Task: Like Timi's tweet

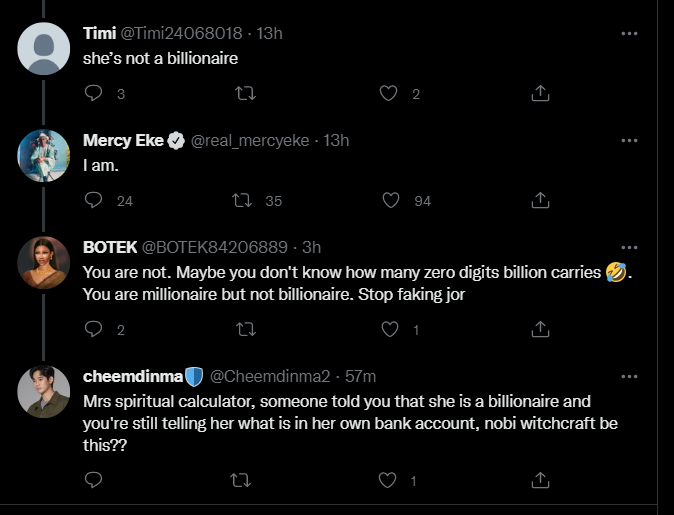Action: tap(390, 94)
